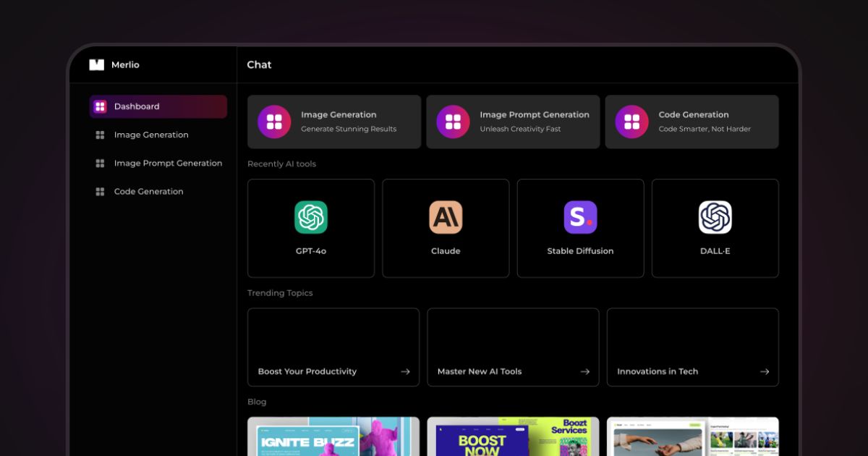
Task: Click the arrow on Master New AI Tools
Action: point(584,371)
